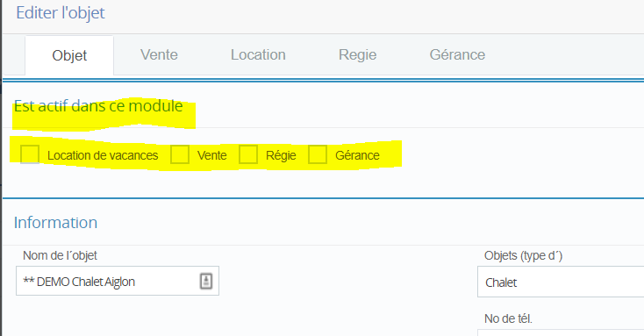Open the Location tab
644x336 pixels.
(258, 54)
